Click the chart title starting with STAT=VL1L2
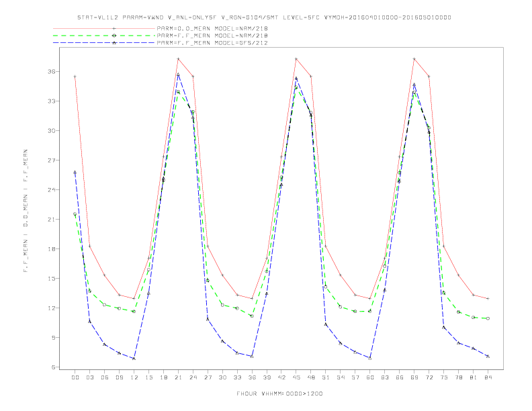This screenshot has height=411, width=532. coord(264,17)
